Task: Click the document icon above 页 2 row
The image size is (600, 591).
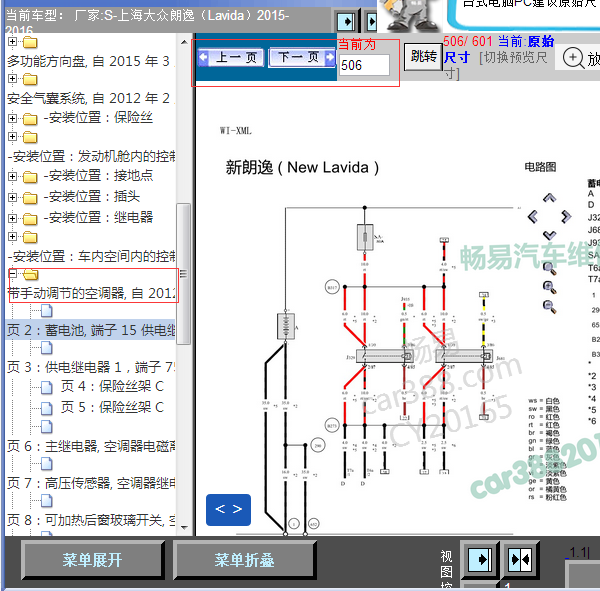Action: click(x=47, y=311)
